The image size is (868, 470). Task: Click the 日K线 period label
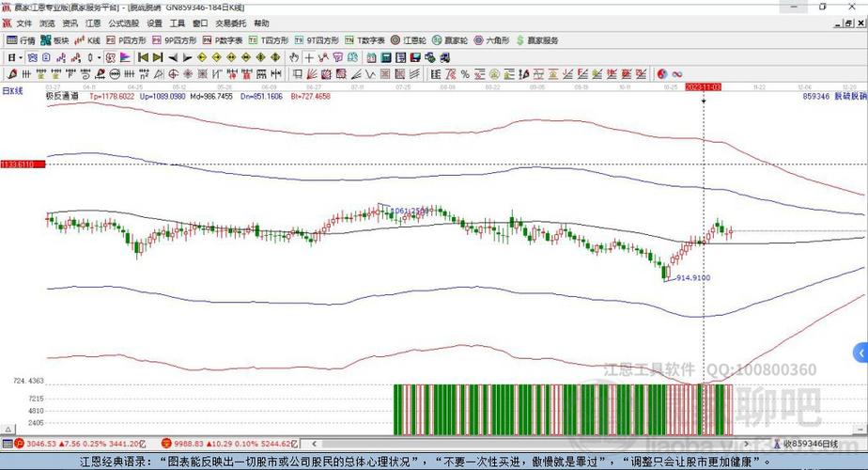13,90
